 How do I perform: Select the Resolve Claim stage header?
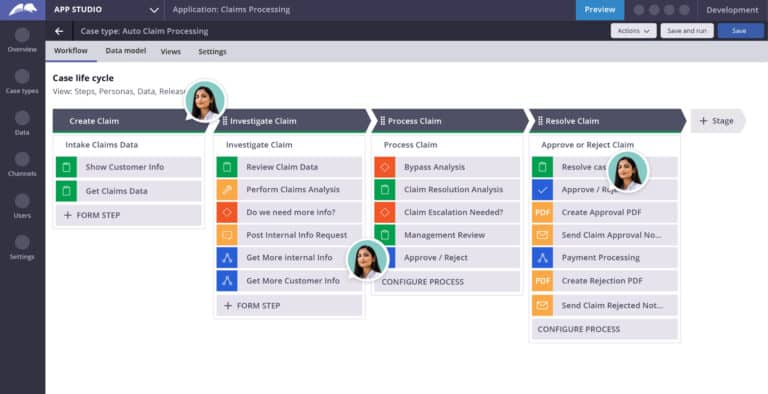coord(607,121)
